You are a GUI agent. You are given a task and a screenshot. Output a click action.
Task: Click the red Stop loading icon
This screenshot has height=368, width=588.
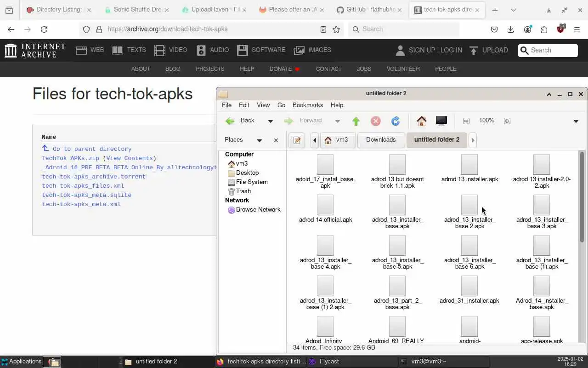376,121
